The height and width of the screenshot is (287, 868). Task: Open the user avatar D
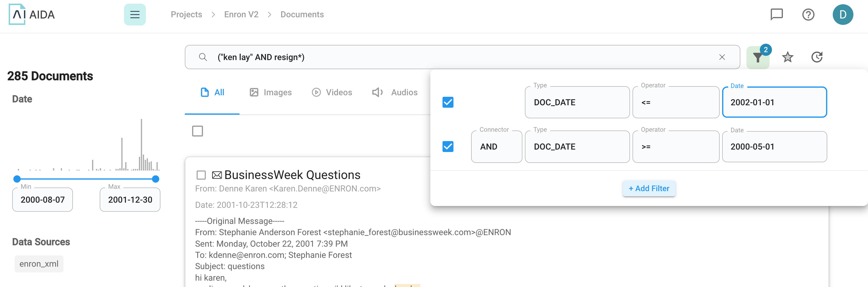(x=843, y=15)
